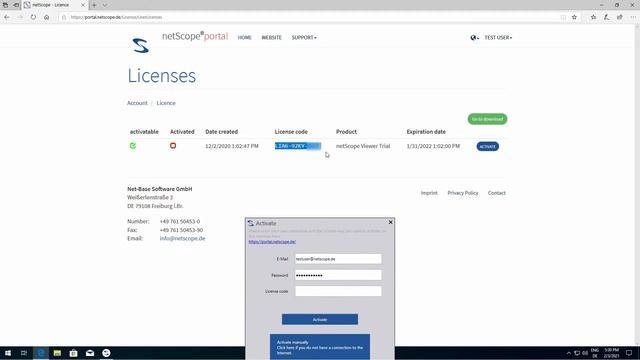640x360 pixels.
Task: Click the browser address bar URL
Action: coord(116,17)
